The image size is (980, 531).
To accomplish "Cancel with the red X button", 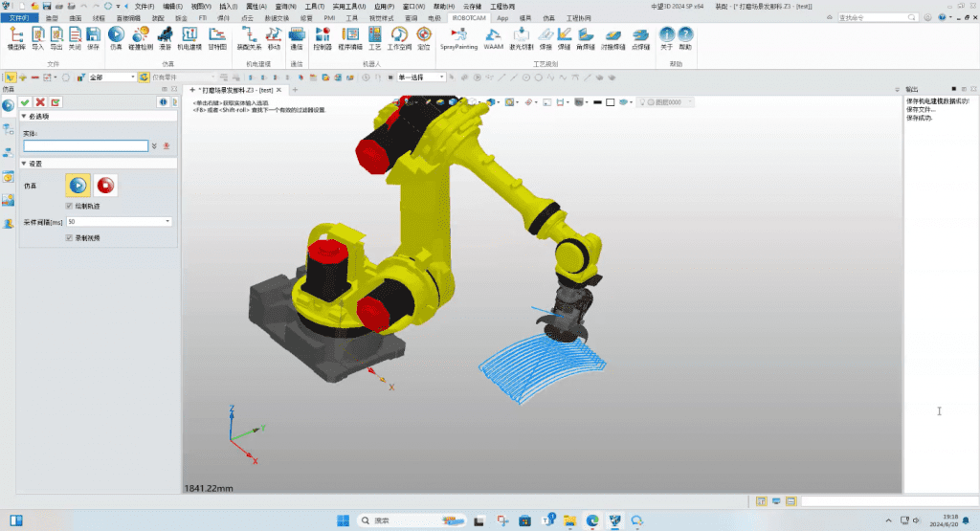I will point(40,101).
